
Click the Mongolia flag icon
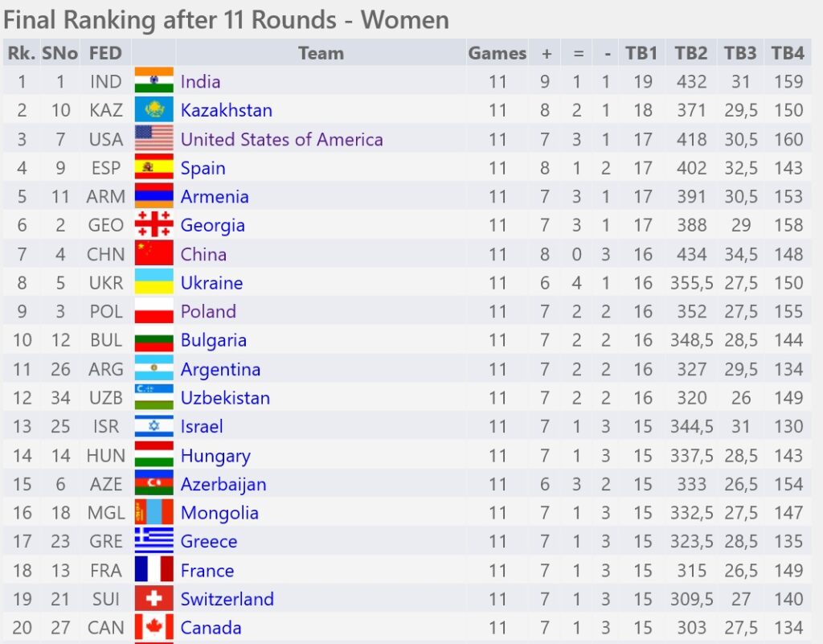click(154, 511)
